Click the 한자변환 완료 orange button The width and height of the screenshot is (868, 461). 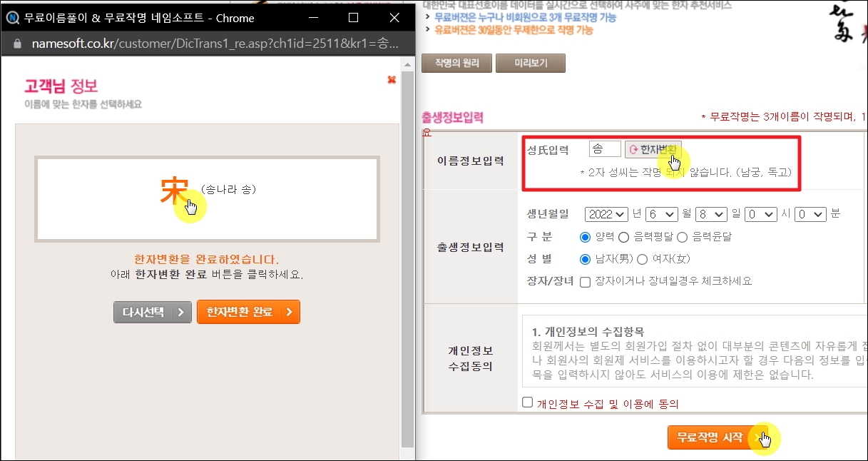tap(248, 312)
